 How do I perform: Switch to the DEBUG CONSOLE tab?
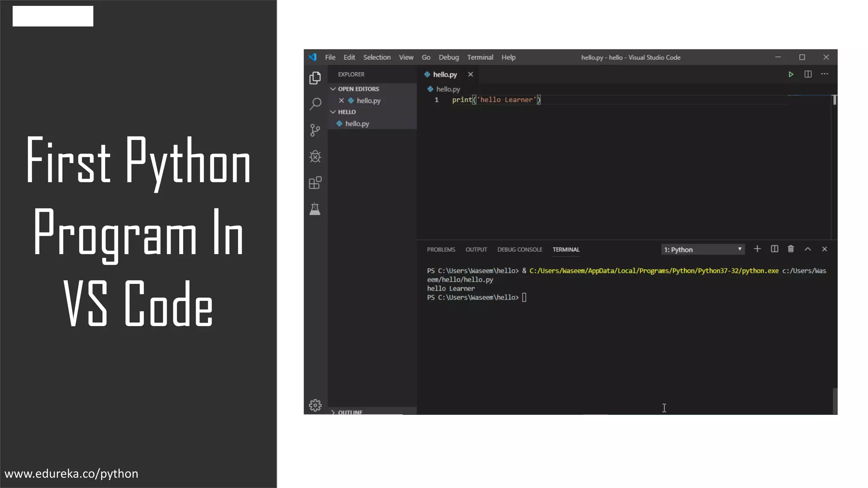coord(520,250)
